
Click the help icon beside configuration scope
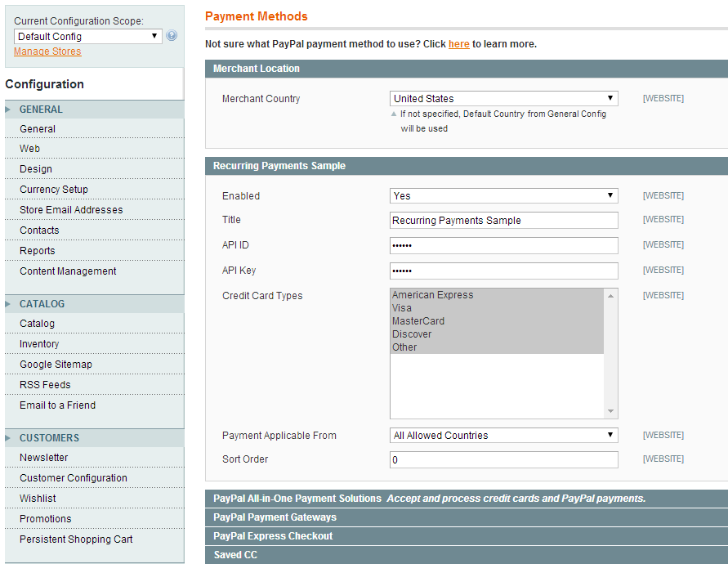[x=172, y=35]
